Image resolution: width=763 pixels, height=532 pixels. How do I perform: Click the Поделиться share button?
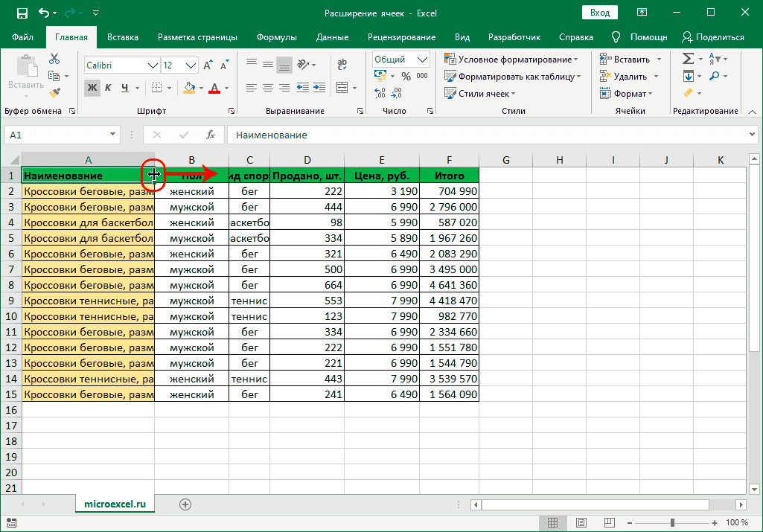pos(713,37)
